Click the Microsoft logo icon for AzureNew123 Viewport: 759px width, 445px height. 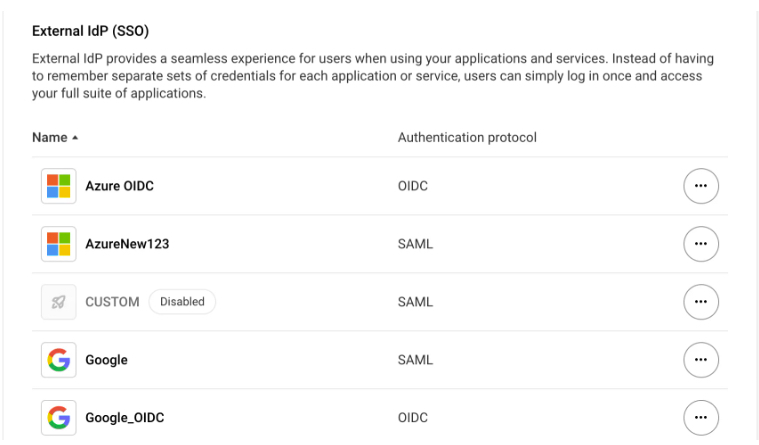tap(59, 244)
